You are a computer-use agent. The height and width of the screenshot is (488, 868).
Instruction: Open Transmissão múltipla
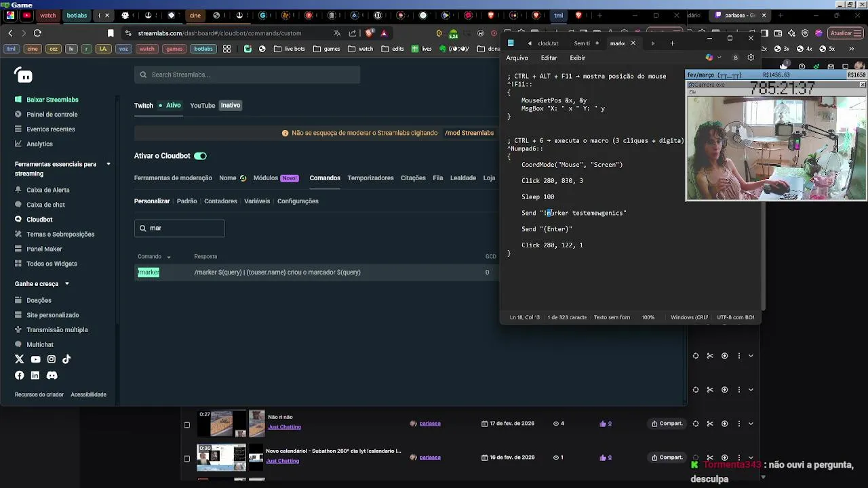[57, 330]
